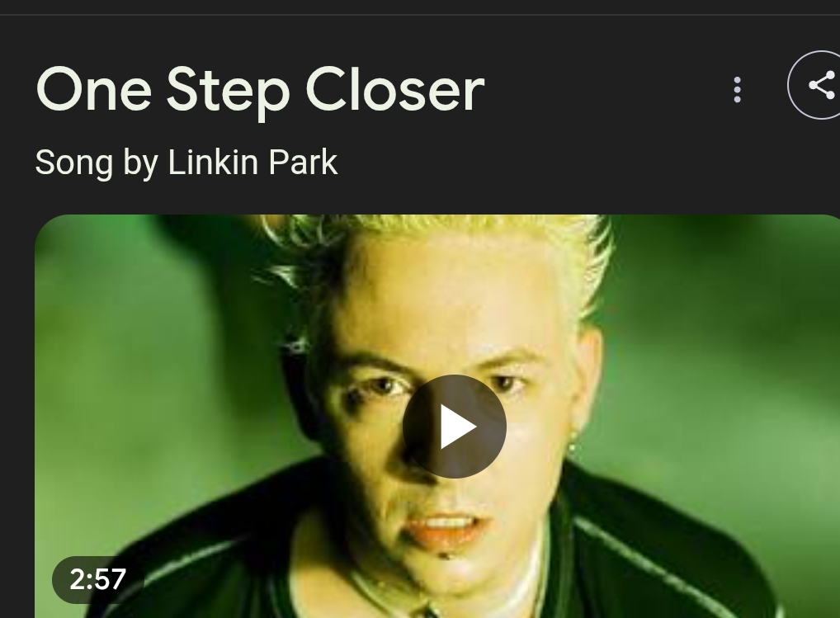Click the video length label 2:57
This screenshot has width=840, height=618.
97,579
